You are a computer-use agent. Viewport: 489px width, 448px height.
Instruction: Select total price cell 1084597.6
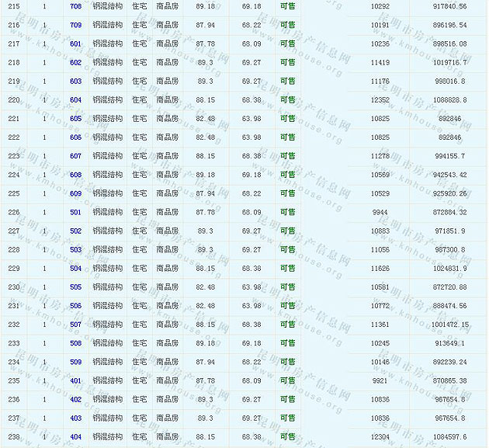(x=451, y=437)
